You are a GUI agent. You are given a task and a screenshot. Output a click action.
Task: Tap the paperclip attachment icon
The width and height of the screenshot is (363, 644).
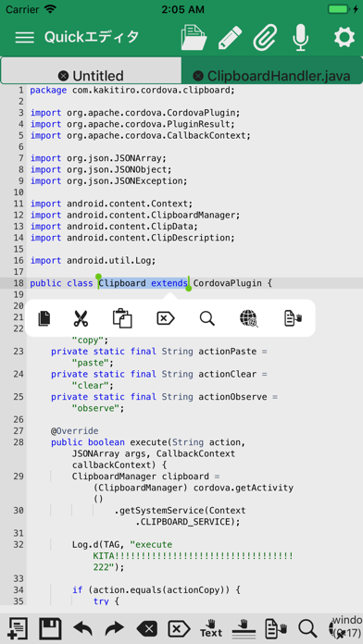tap(266, 37)
